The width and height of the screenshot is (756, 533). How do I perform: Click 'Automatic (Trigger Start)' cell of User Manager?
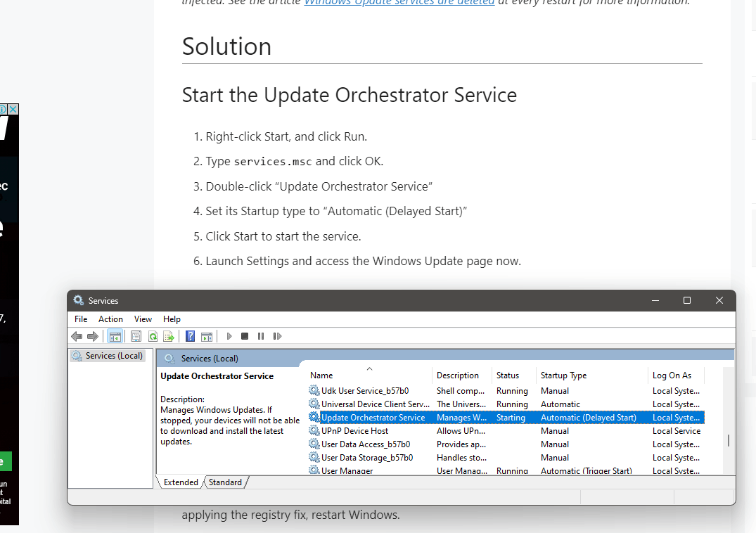click(x=587, y=470)
